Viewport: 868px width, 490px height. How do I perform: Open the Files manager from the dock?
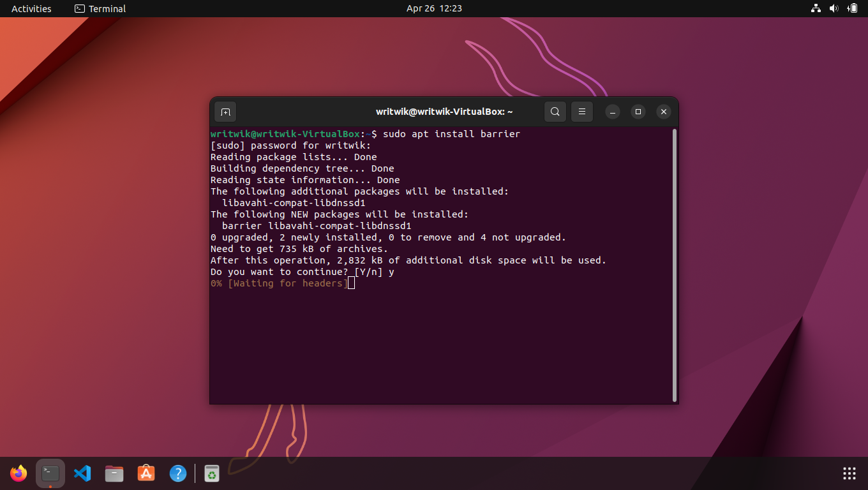coord(114,473)
